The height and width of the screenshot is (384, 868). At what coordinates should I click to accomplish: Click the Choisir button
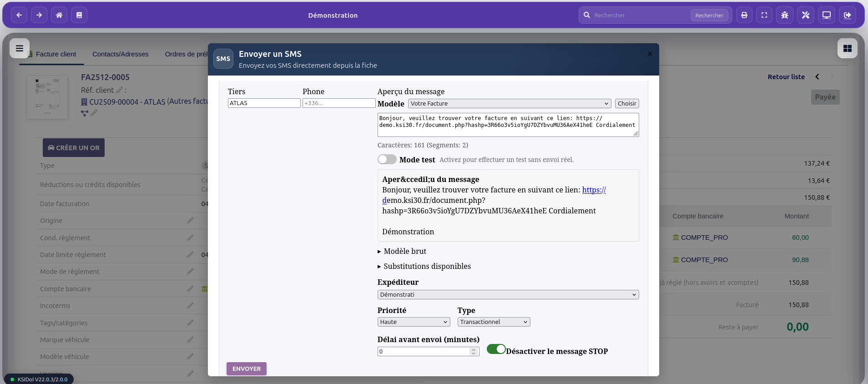click(626, 104)
